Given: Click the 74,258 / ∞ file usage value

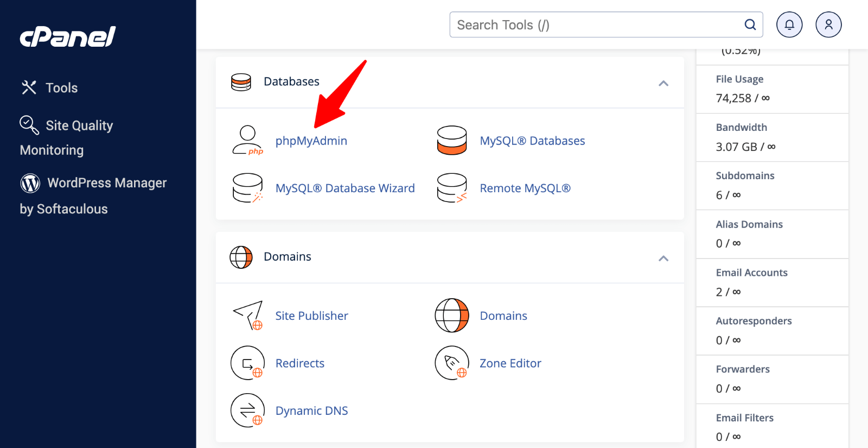Looking at the screenshot, I should click(x=743, y=98).
